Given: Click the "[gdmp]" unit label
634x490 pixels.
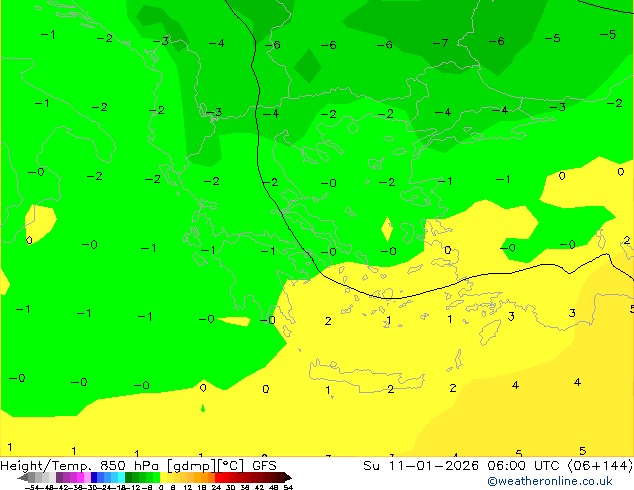Looking at the screenshot, I should [192, 466].
